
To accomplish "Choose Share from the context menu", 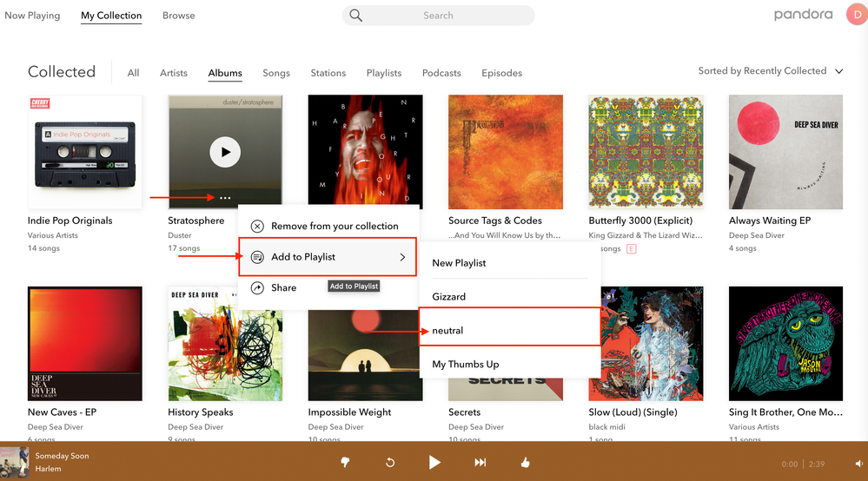I will [283, 287].
